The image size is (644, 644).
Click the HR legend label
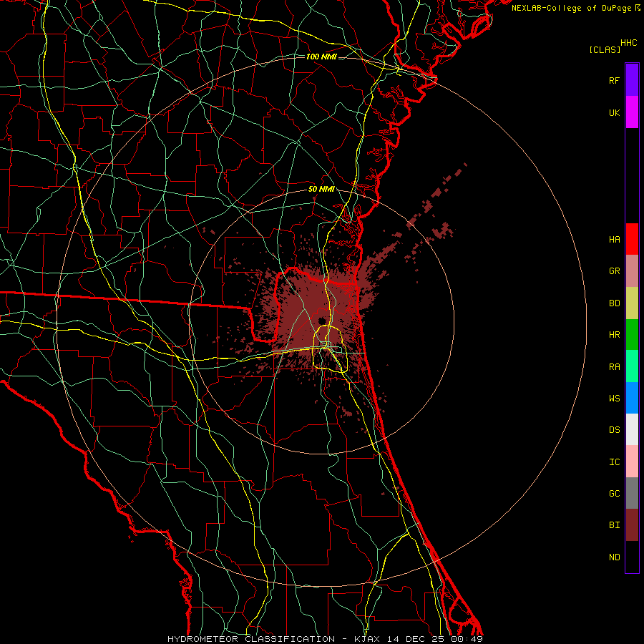click(614, 335)
